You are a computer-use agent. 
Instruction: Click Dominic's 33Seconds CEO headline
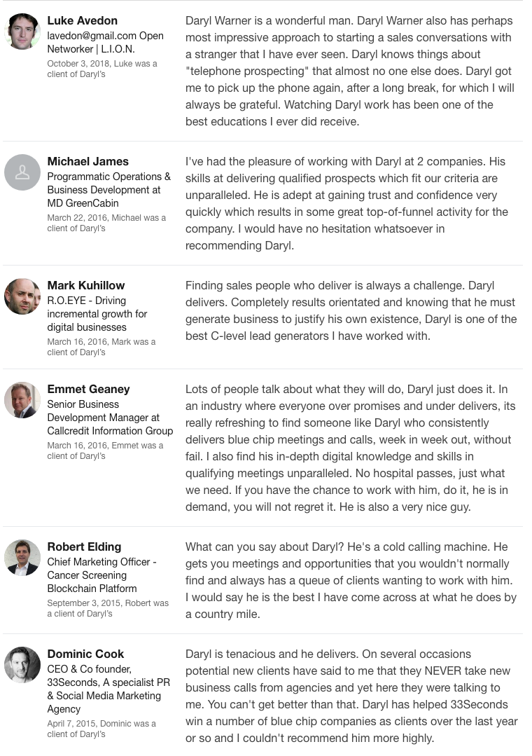tap(108, 689)
